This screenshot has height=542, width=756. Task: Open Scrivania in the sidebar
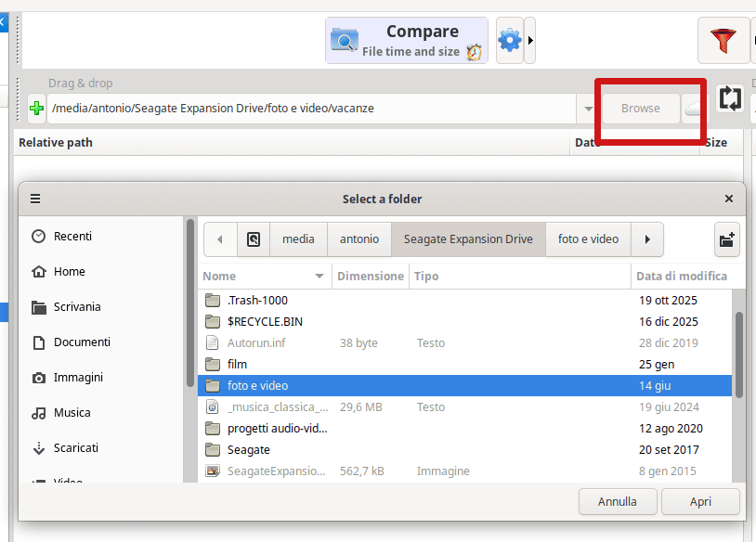(102, 307)
